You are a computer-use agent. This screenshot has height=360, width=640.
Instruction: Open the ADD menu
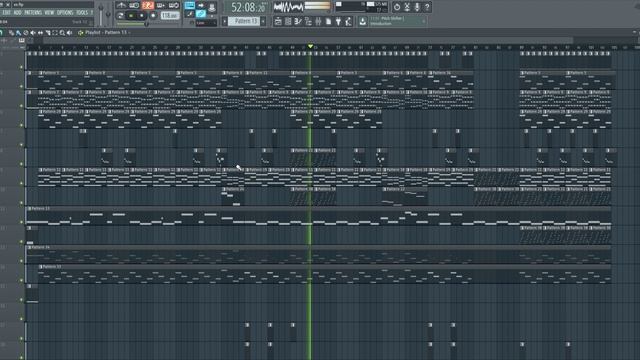18,13
